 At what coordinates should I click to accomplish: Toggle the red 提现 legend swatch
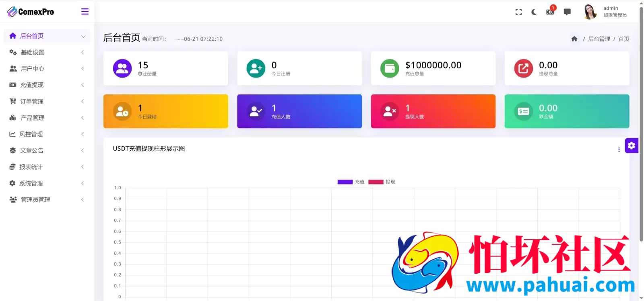tap(376, 182)
